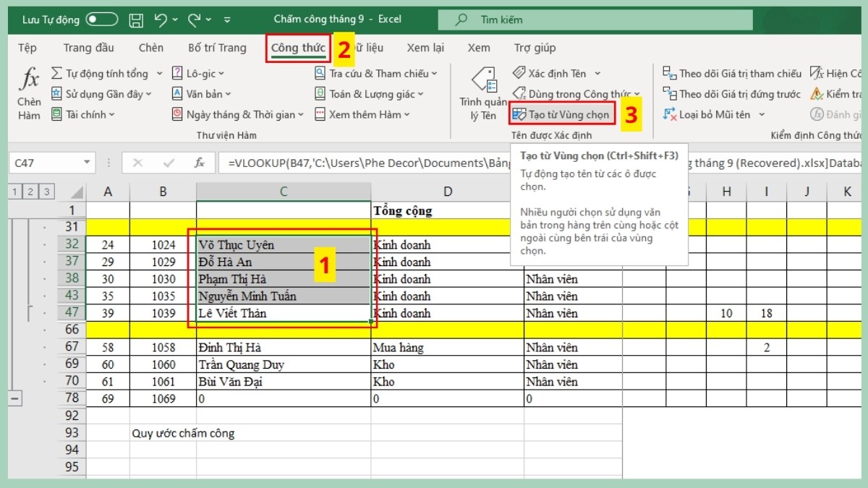The image size is (868, 488).
Task: Open the Tệp menu
Action: pos(27,48)
